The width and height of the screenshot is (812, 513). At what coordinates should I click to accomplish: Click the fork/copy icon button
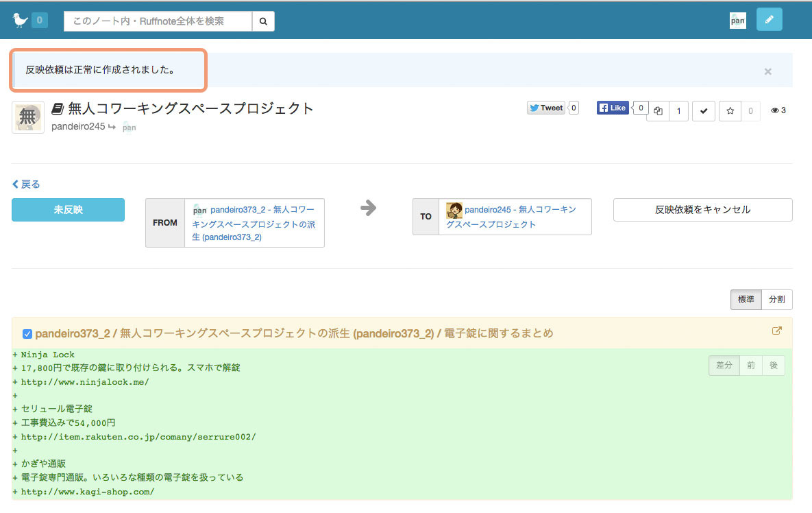[658, 111]
